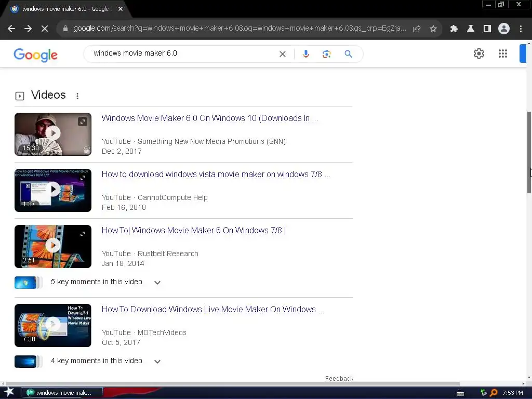Click the Rustbelt Research channel text
532x399 pixels.
pos(168,254)
